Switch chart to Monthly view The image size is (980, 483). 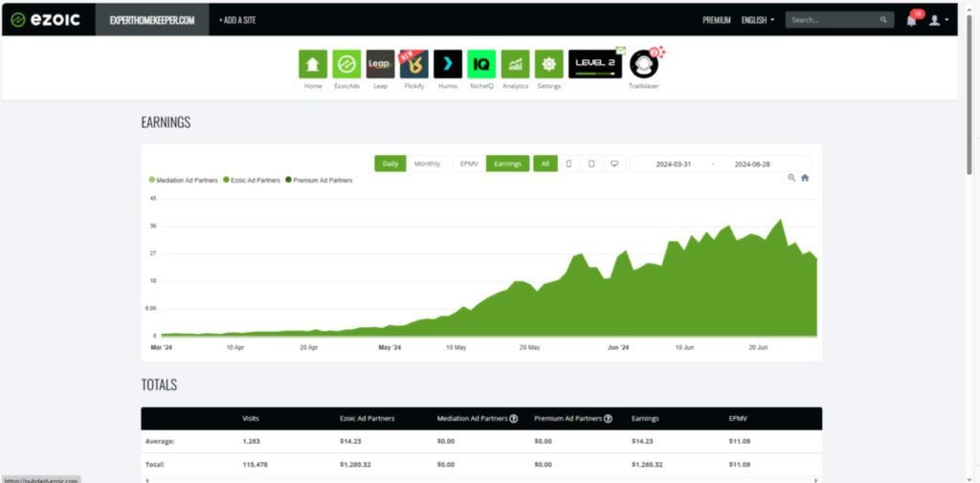click(427, 164)
